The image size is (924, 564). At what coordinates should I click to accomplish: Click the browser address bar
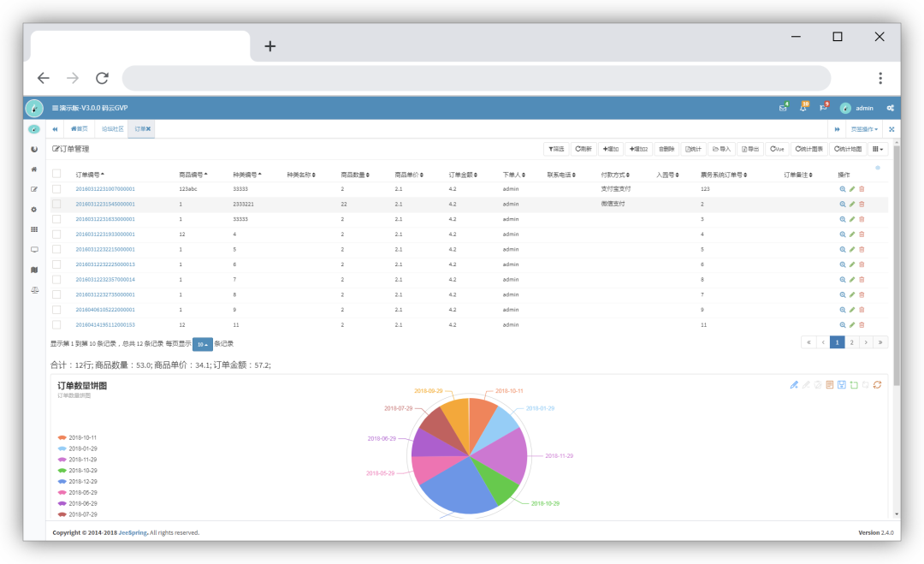(x=477, y=78)
